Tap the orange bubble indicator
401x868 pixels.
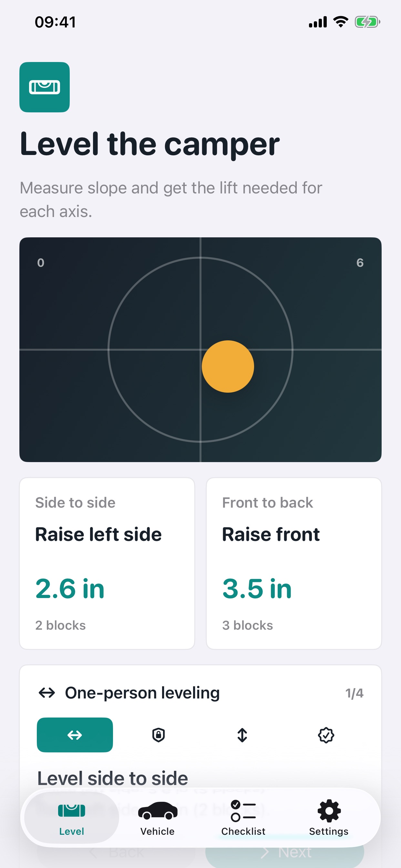pyautogui.click(x=228, y=366)
